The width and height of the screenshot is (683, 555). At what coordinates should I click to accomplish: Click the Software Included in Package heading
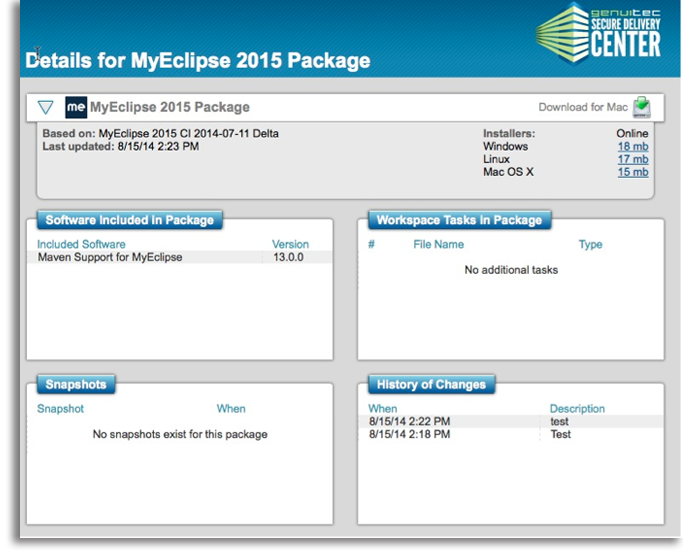tap(130, 220)
